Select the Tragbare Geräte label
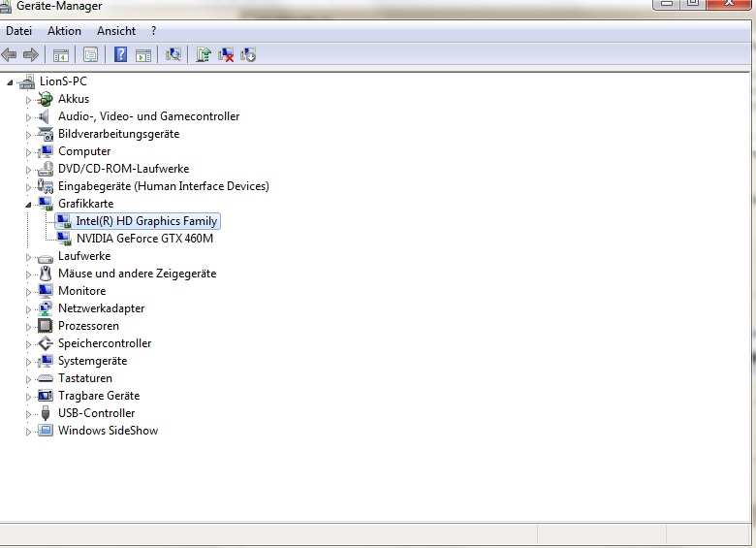The width and height of the screenshot is (756, 548). click(x=99, y=396)
